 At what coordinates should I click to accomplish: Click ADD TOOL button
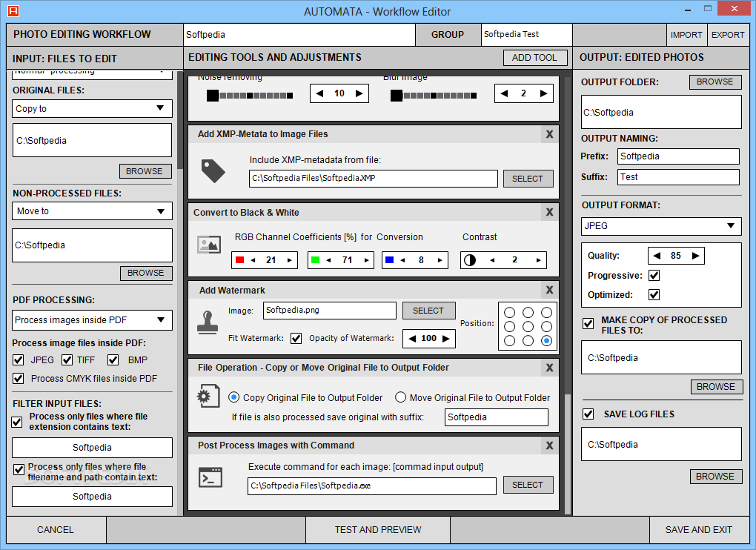click(x=534, y=58)
